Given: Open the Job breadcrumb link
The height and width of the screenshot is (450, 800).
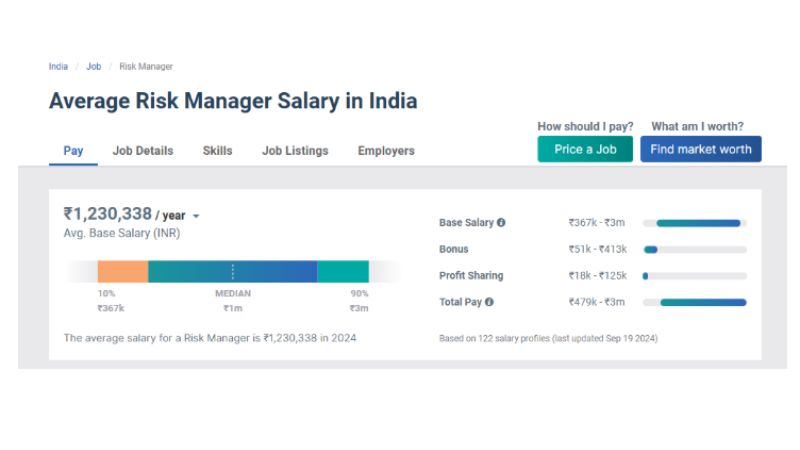Looking at the screenshot, I should [94, 67].
